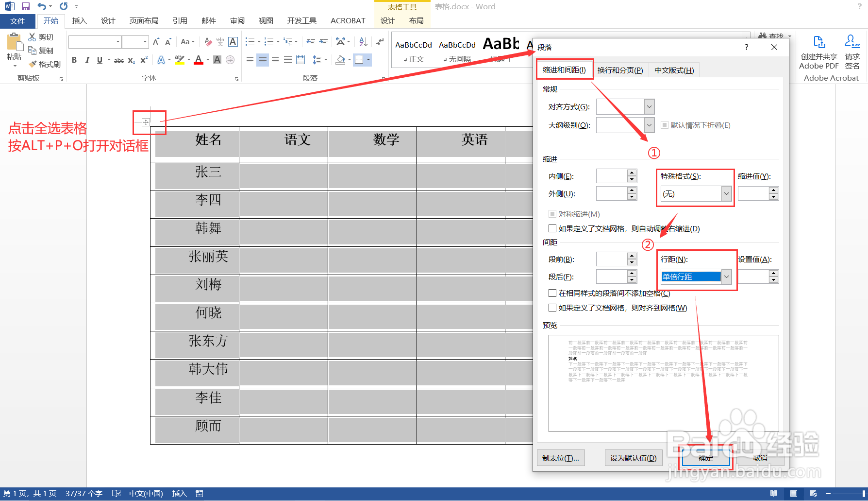Click the table select-all handle
The image size is (868, 501).
pyautogui.click(x=145, y=122)
